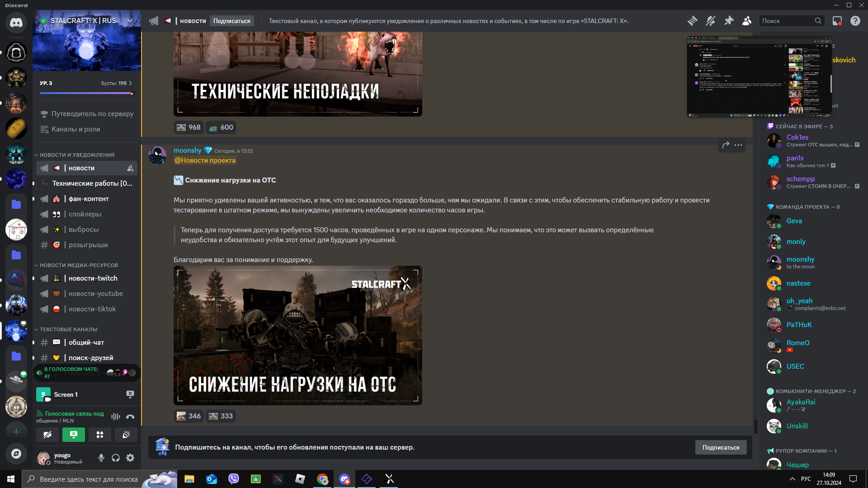868x488 pixels.
Task: Open more options dots on moonshy message
Action: click(x=738, y=145)
